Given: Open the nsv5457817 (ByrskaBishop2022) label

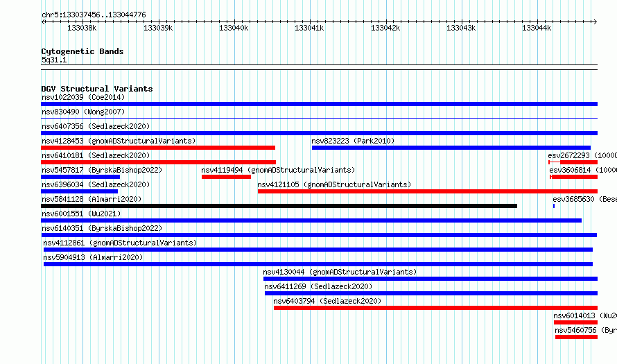Looking at the screenshot, I should pyautogui.click(x=102, y=170).
